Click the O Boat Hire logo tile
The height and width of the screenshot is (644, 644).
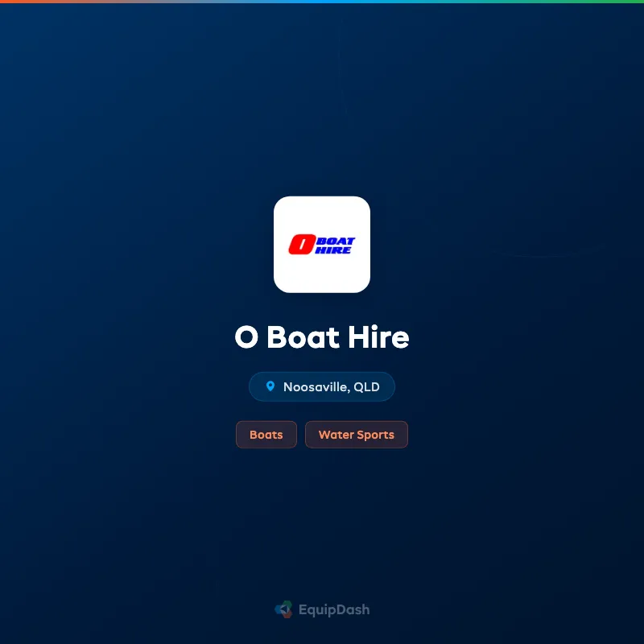(x=321, y=245)
